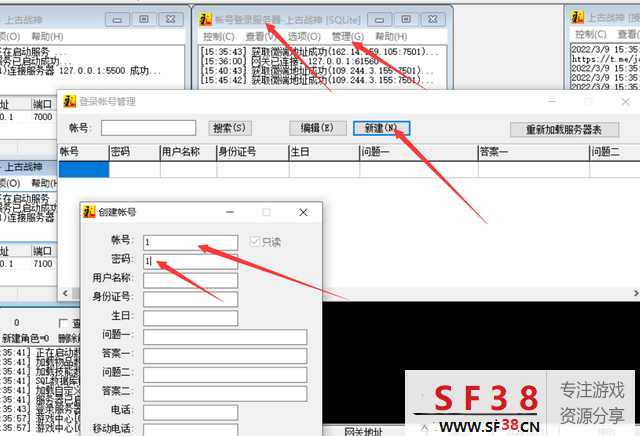Click the 生日 input field
This screenshot has width=640, height=436.
coord(190,318)
